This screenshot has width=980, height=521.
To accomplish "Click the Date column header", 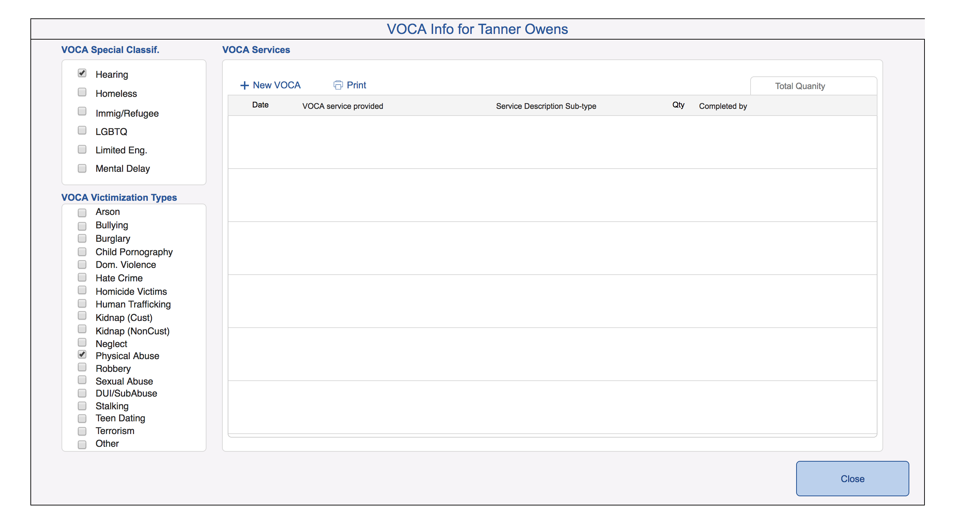I will tap(260, 105).
